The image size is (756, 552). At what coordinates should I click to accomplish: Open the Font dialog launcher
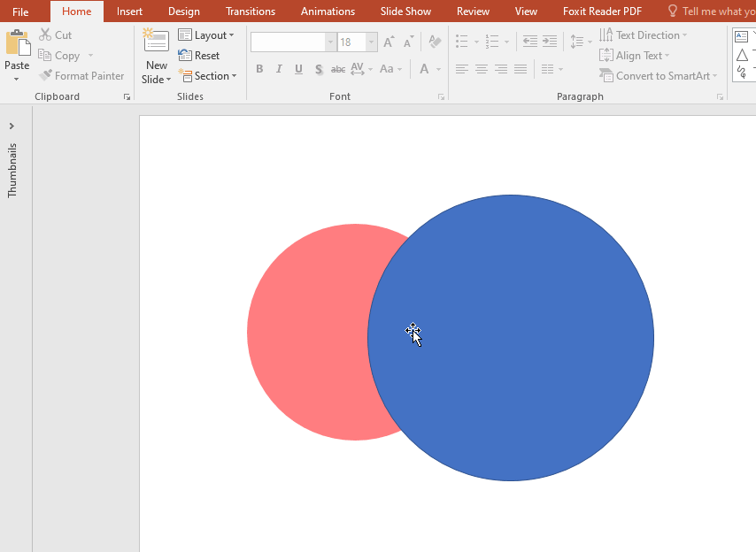click(x=441, y=96)
